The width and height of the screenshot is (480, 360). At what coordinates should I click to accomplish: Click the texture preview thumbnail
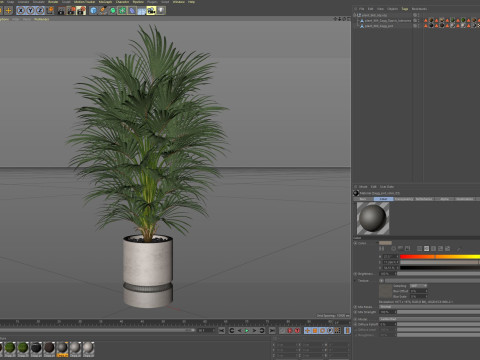point(385,291)
